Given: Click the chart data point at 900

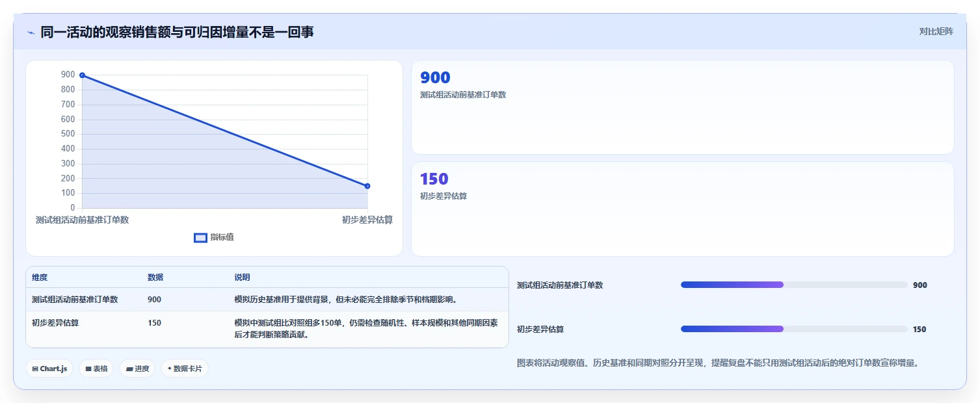Looking at the screenshot, I should pos(82,75).
